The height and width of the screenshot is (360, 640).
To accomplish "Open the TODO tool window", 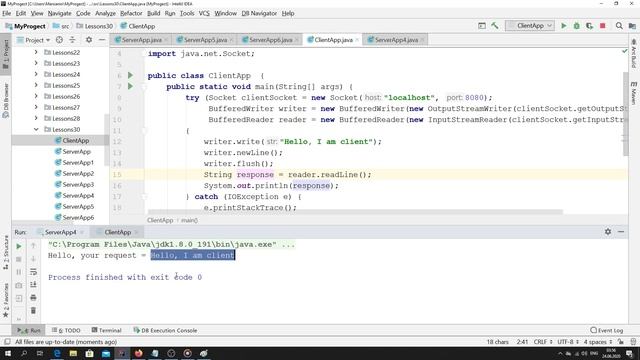I will pyautogui.click(x=66, y=330).
